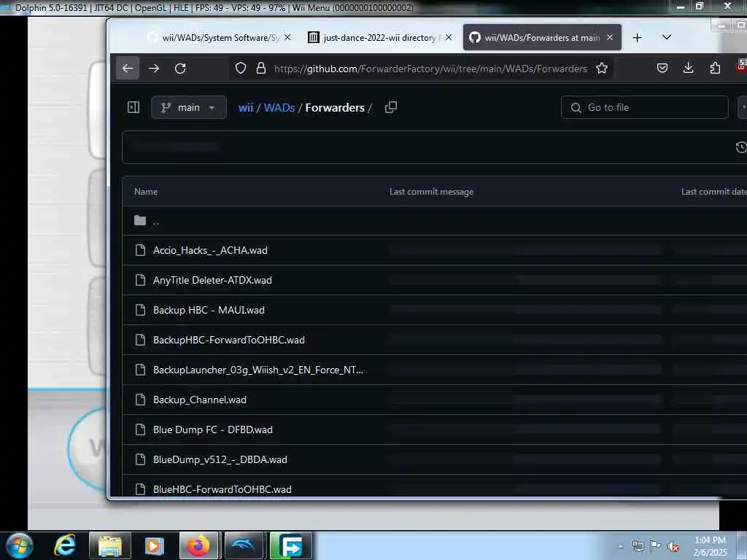Go back using the browser back arrow
747x560 pixels.
[x=128, y=69]
